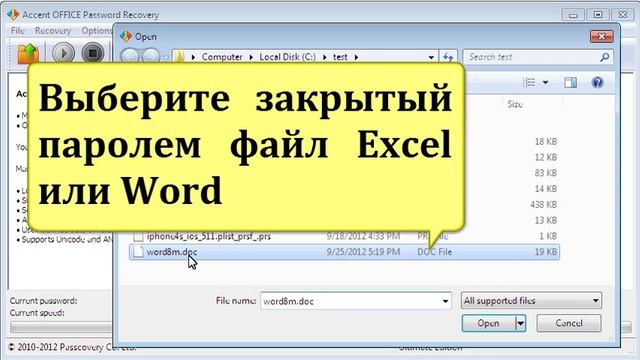Click the test folder breadcrumb
The image size is (640, 360).
[x=340, y=57]
